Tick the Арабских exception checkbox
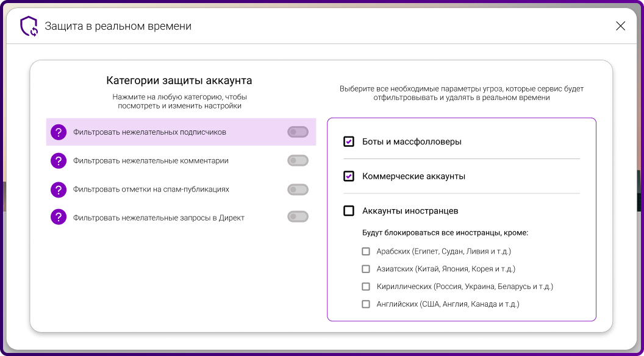The width and height of the screenshot is (644, 356). coord(366,251)
